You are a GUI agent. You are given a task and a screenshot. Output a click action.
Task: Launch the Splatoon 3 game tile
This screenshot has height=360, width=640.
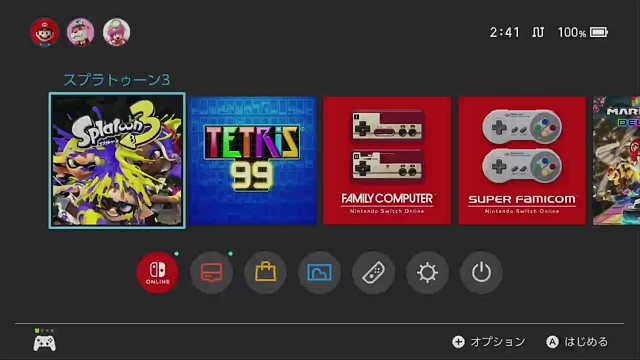tap(117, 160)
